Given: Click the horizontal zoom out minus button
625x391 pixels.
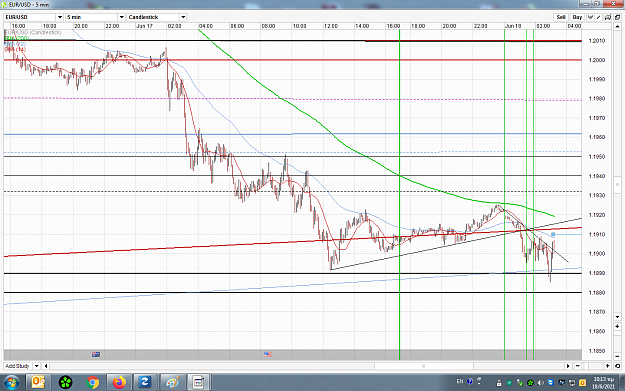Looking at the screenshot, I should [578, 366].
